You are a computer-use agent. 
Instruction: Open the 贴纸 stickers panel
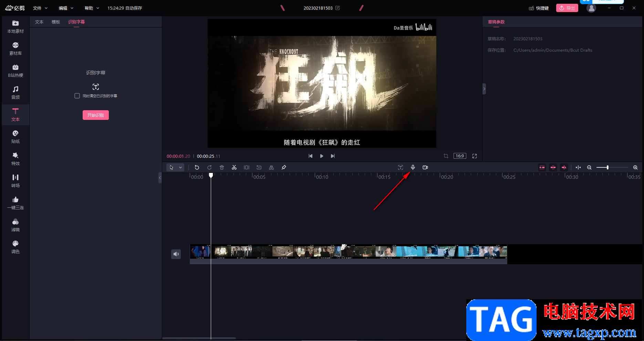pyautogui.click(x=15, y=137)
